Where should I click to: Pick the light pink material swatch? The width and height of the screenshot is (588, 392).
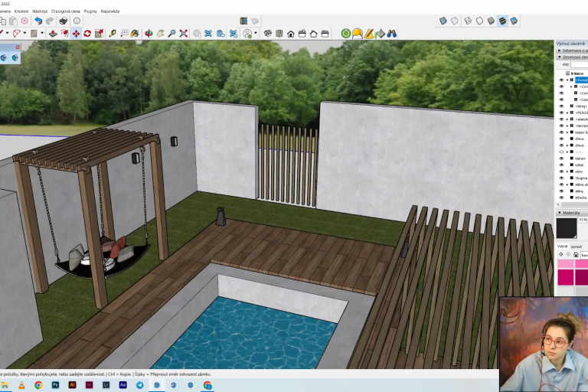[566, 264]
